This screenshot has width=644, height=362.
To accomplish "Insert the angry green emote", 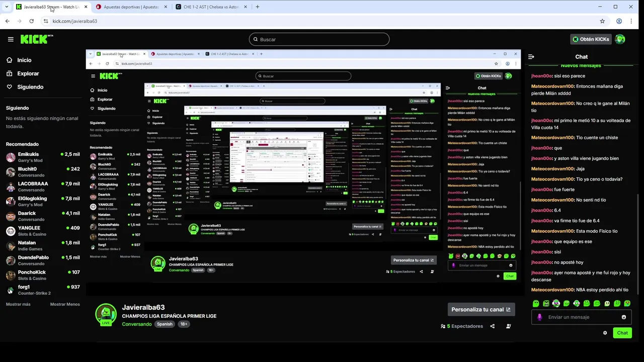I will click(x=546, y=304).
